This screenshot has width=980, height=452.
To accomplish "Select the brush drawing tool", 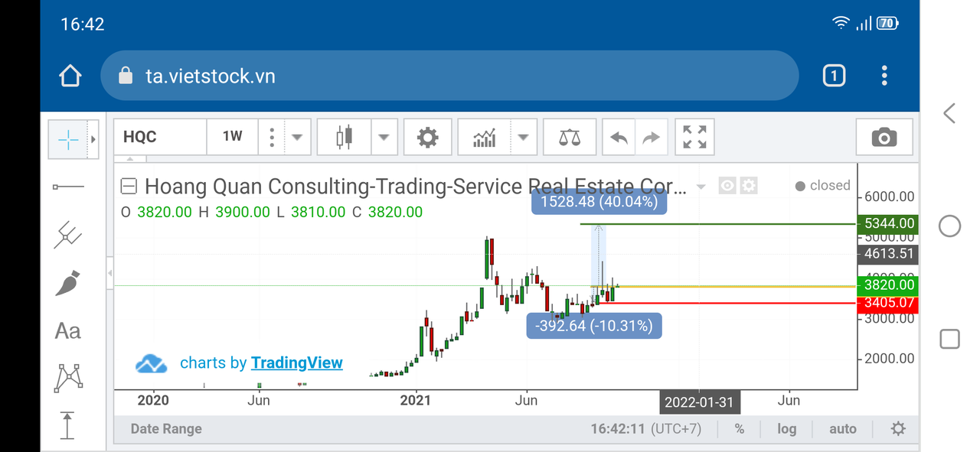I will click(68, 282).
